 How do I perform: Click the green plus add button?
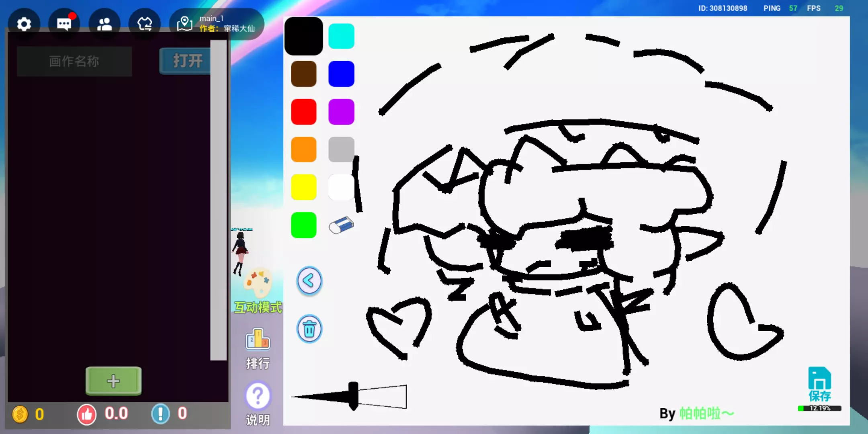(x=113, y=381)
